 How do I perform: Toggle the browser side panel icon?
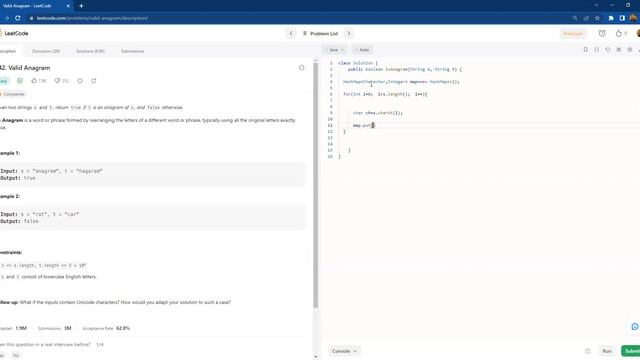click(622, 18)
